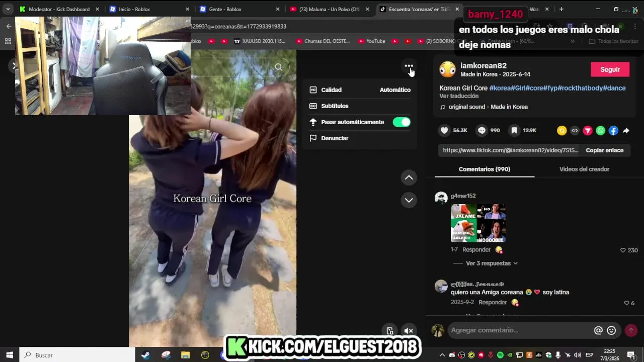Open File Explorer from taskbar

pyautogui.click(x=186, y=355)
